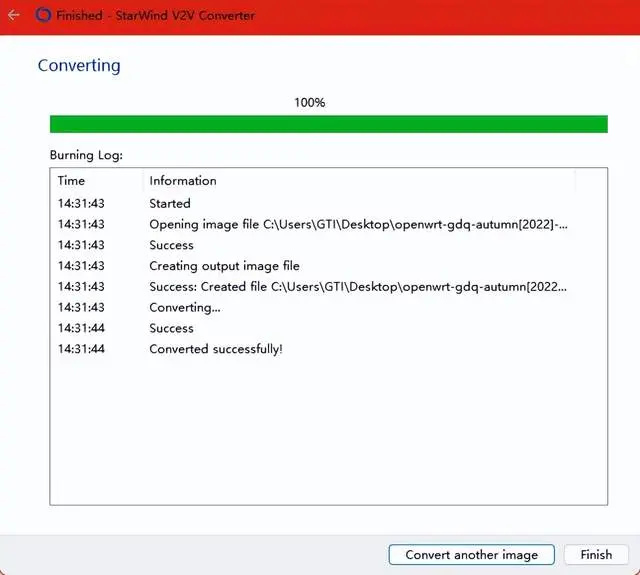640x575 pixels.
Task: Select the Information column header
Action: click(x=359, y=181)
